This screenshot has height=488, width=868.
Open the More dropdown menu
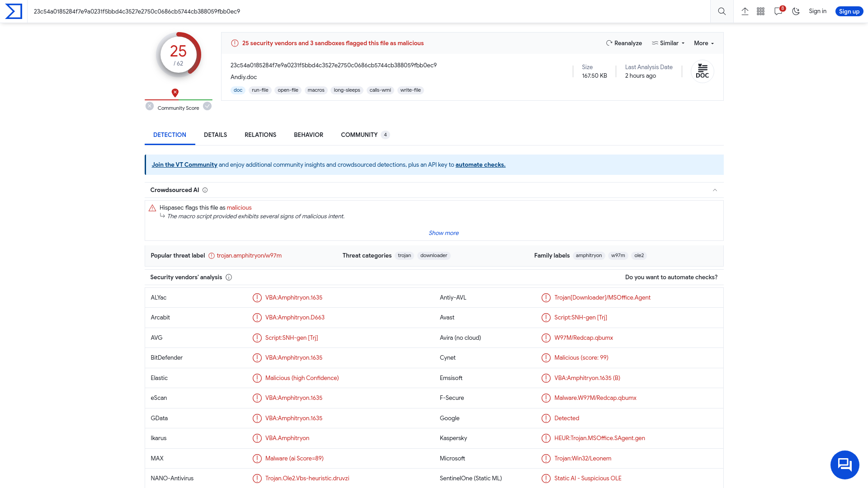pos(704,43)
